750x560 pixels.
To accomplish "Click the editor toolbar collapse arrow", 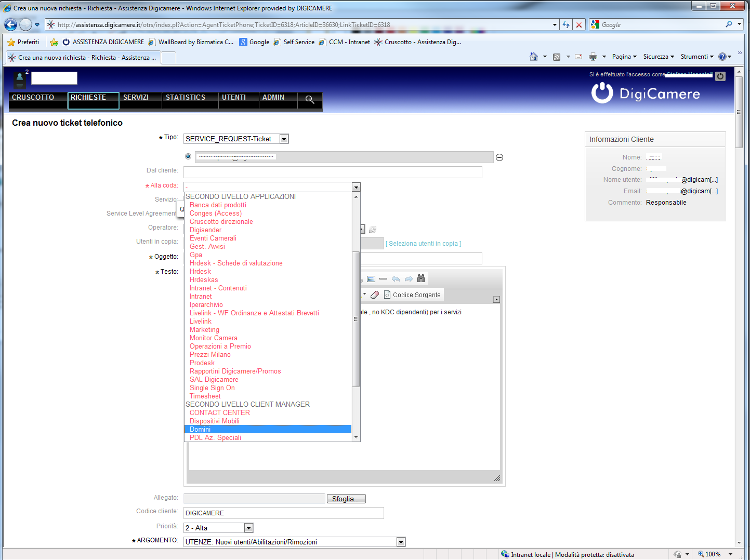I will point(496,299).
